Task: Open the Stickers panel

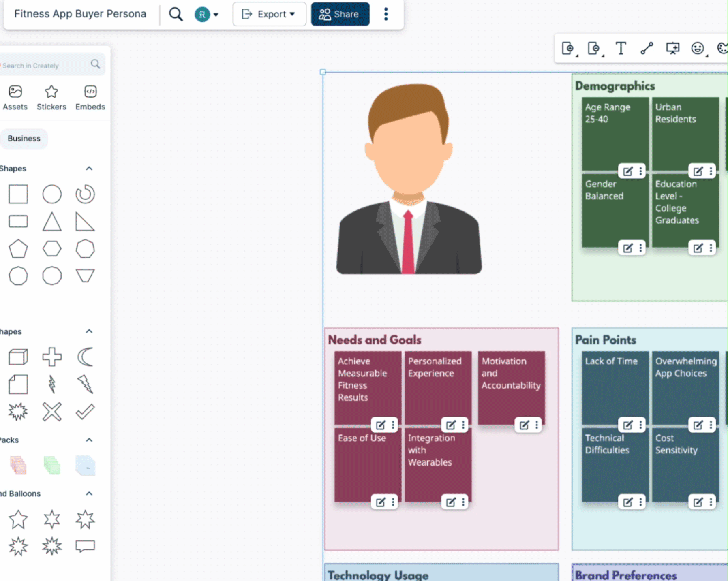Action: [x=51, y=97]
